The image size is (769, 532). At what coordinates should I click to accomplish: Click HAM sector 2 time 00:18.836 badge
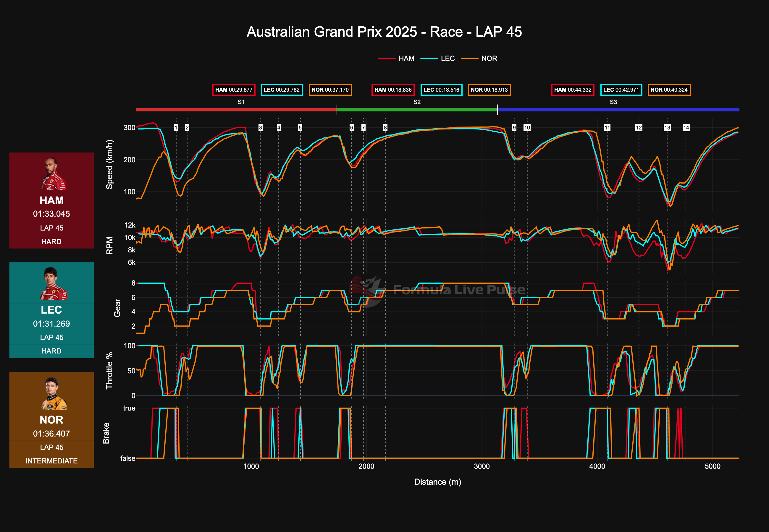[393, 90]
